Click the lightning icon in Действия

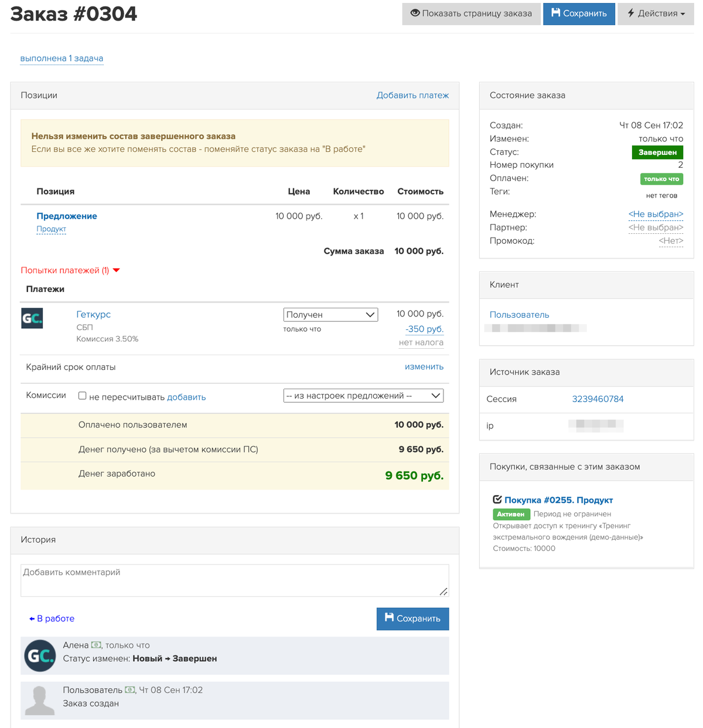631,13
